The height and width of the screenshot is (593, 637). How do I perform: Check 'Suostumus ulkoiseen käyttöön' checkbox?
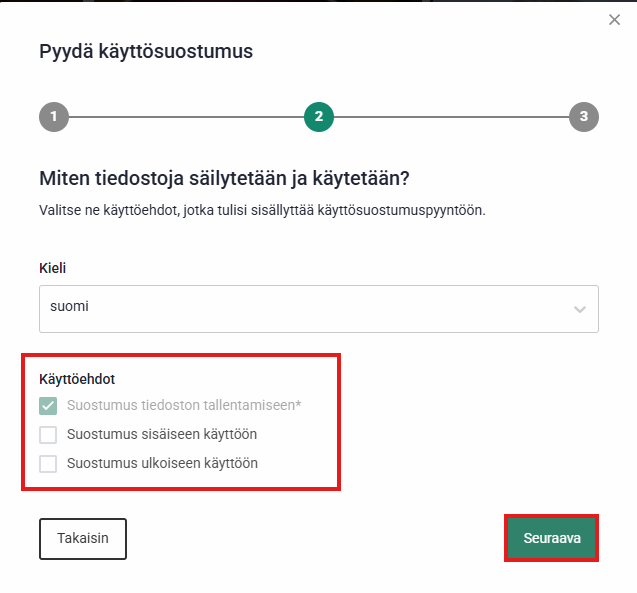pyautogui.click(x=48, y=464)
